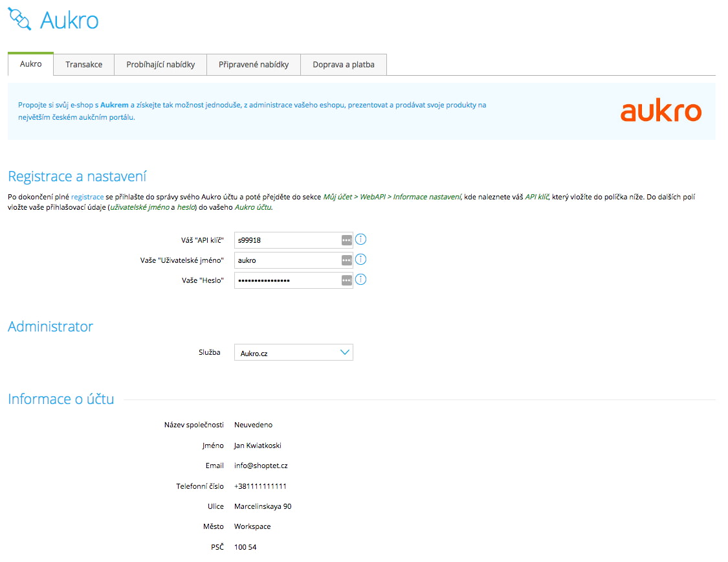Focus the Heslo password field

pyautogui.click(x=293, y=280)
